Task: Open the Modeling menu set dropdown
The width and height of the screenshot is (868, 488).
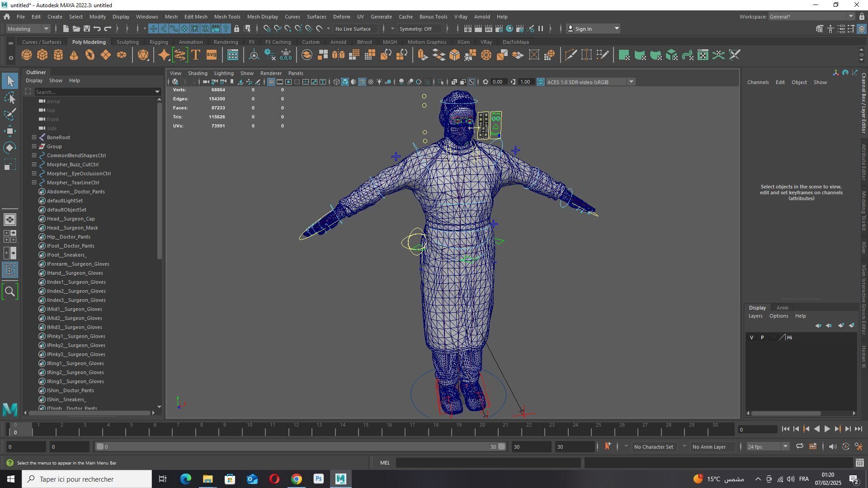Action: pos(28,28)
